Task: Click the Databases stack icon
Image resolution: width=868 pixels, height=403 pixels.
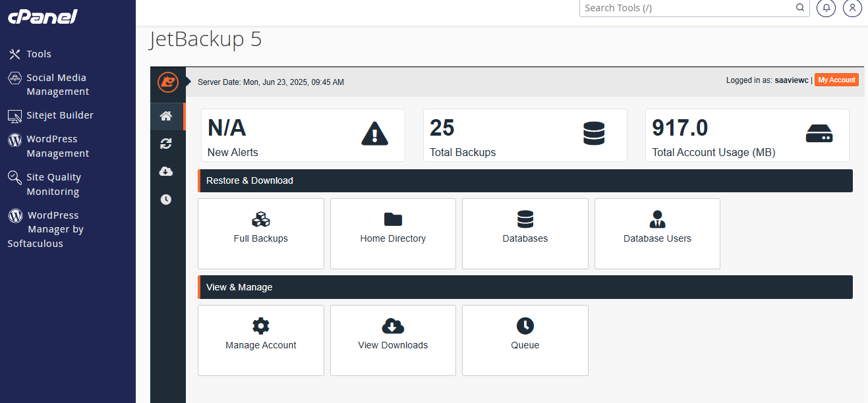Action: click(525, 219)
